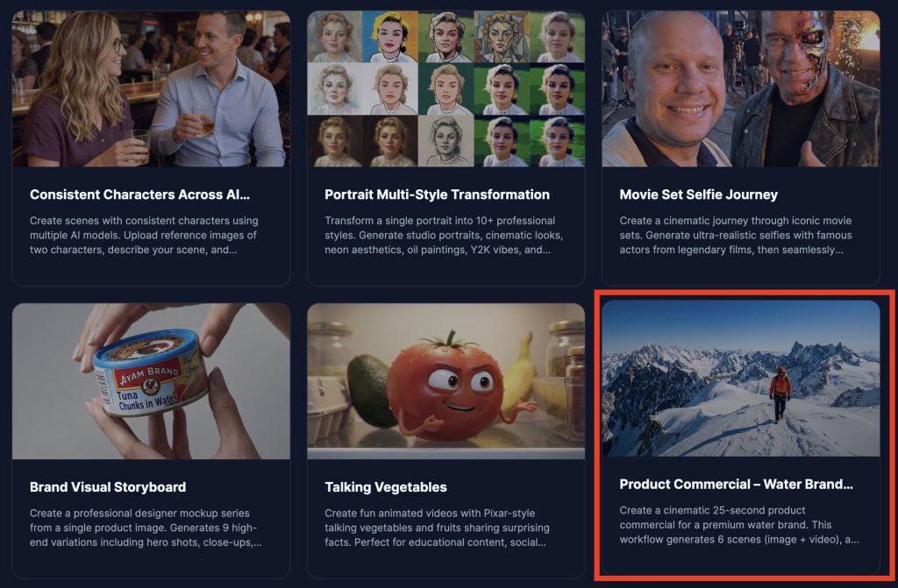Click the Portrait Multi-Style Transformation image grid
Viewport: 898px width, 588px height.
pos(446,89)
